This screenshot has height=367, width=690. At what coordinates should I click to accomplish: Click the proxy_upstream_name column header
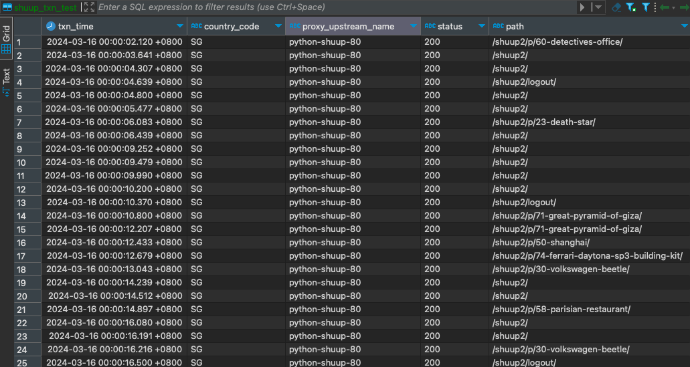[x=353, y=26]
